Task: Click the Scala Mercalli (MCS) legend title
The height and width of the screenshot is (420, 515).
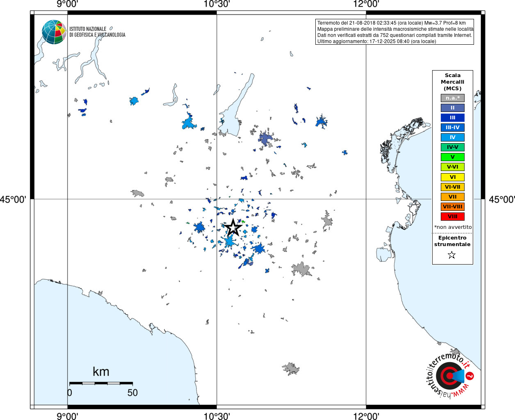Action: point(453,82)
